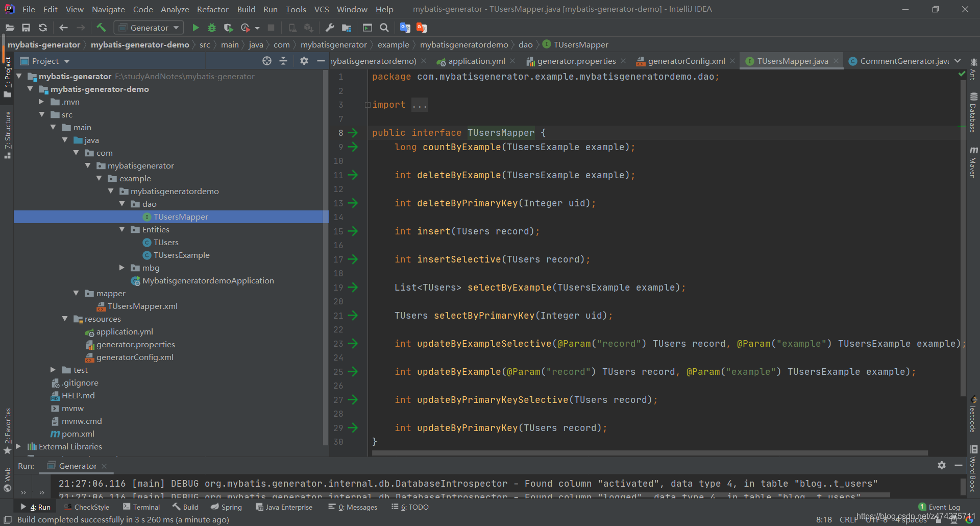Collapse the src folder in project tree
Viewport: 980px width, 526px height.
42,114
